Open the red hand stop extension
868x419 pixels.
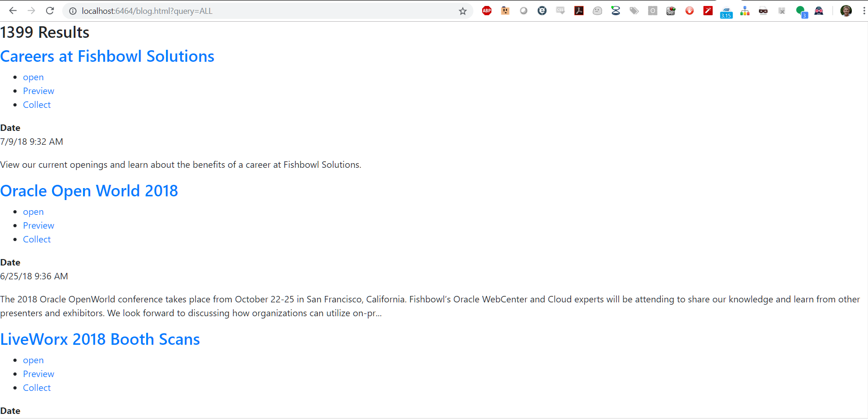tap(690, 11)
